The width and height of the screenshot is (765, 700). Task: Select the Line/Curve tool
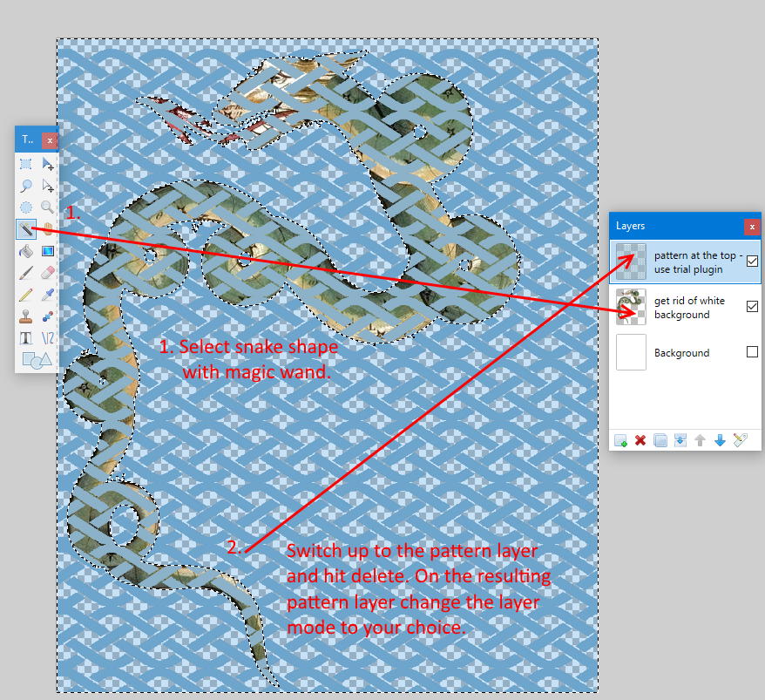coord(47,338)
